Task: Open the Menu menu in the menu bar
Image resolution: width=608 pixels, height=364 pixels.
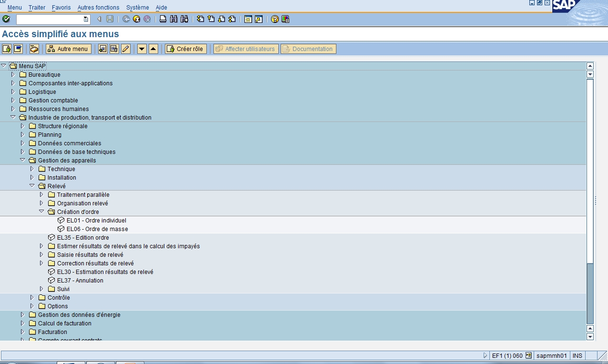Action: tap(15, 8)
